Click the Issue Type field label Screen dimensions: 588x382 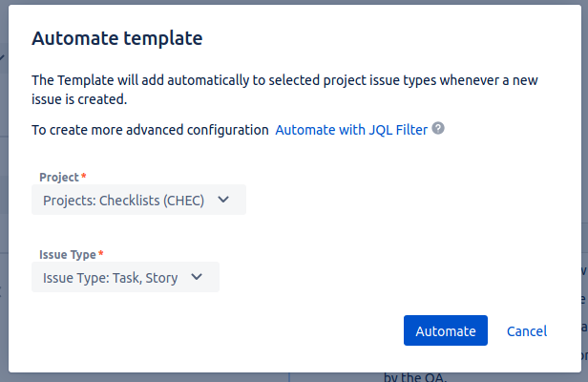point(67,255)
